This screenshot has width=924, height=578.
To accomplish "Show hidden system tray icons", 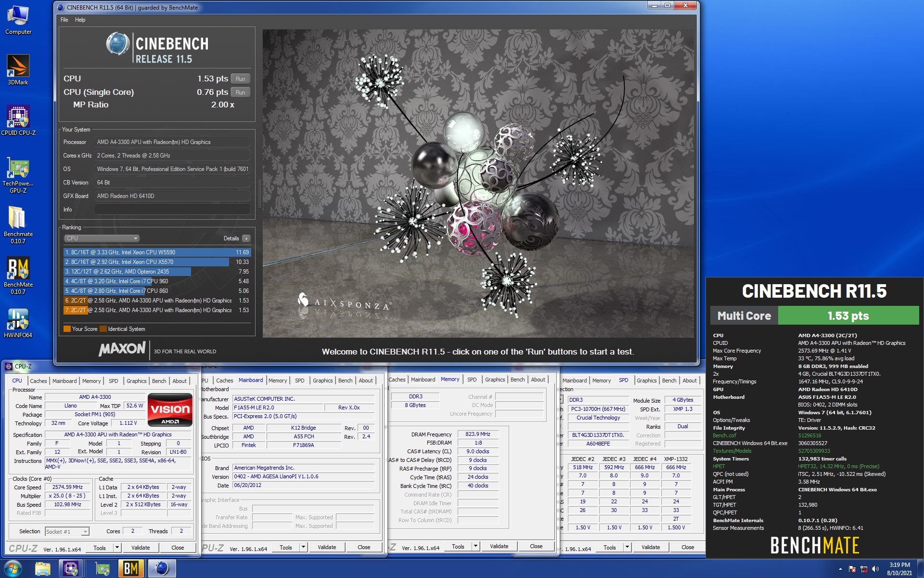I will point(840,569).
